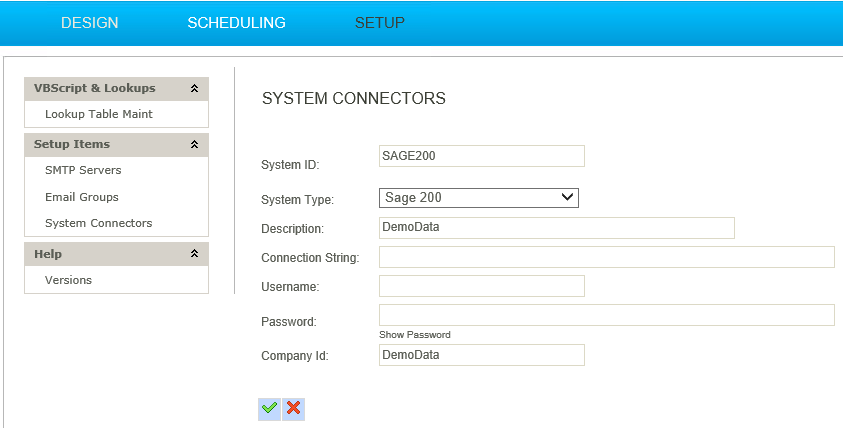
Task: Switch to the DESIGN tab
Action: 89,23
